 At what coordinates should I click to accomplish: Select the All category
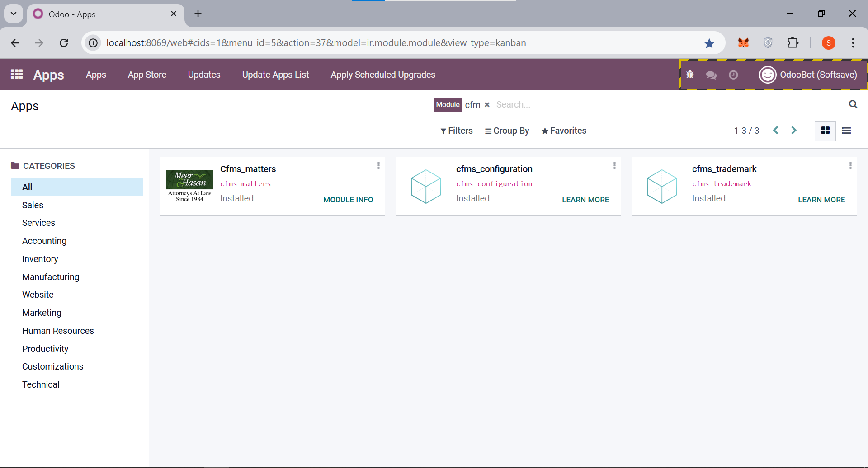point(77,187)
